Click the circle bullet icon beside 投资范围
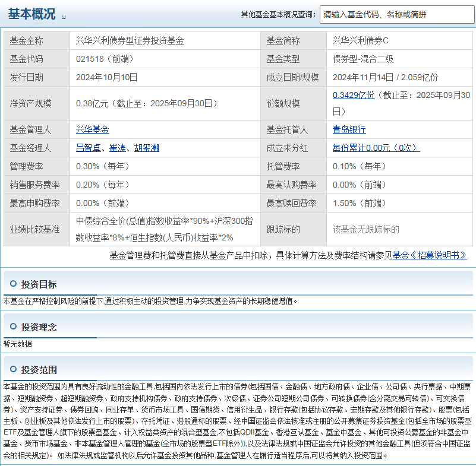476x466 pixels. point(13,369)
